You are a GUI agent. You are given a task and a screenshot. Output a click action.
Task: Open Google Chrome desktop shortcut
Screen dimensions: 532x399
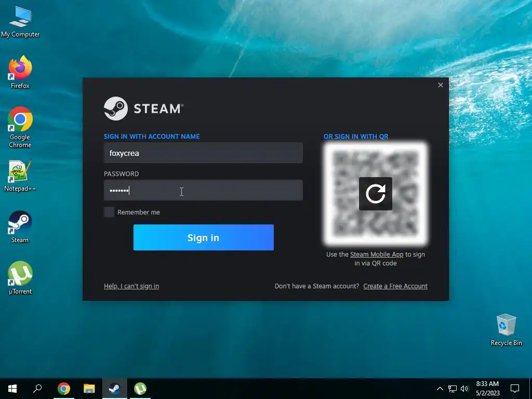20,127
